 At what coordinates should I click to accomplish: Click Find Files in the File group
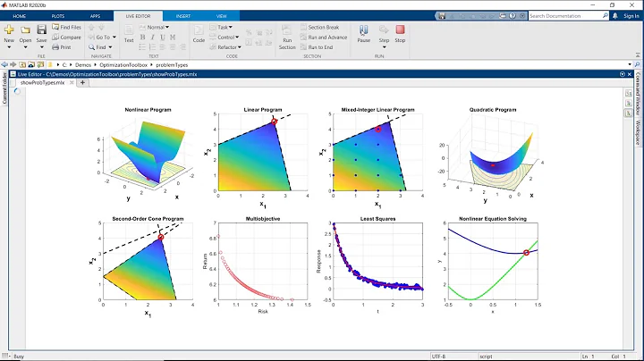coord(66,27)
